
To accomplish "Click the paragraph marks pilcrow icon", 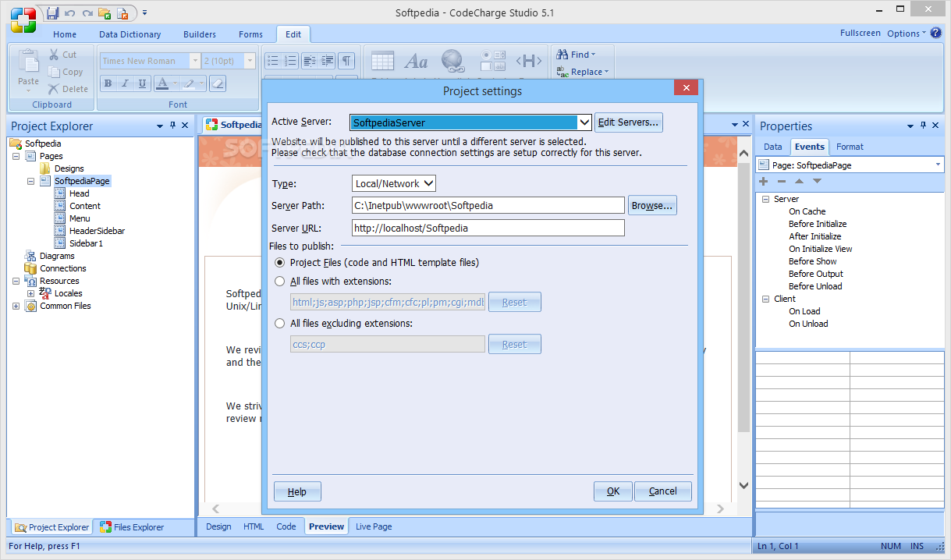I will [346, 61].
